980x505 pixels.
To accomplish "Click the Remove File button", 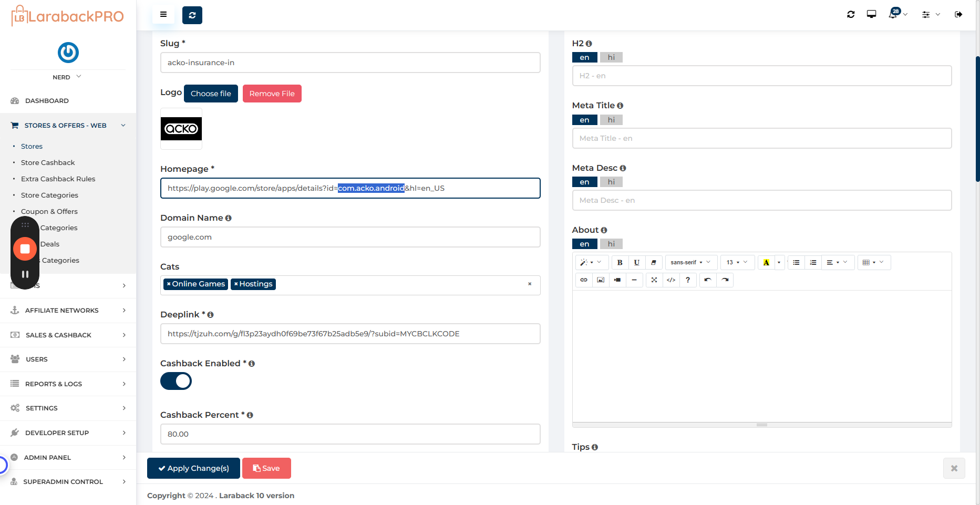I will pos(272,94).
